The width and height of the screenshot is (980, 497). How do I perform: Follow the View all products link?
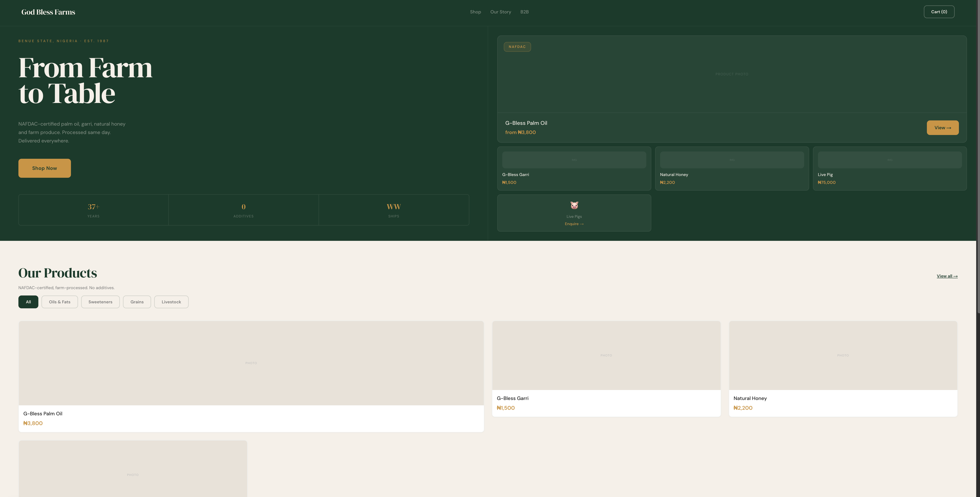coord(947,276)
